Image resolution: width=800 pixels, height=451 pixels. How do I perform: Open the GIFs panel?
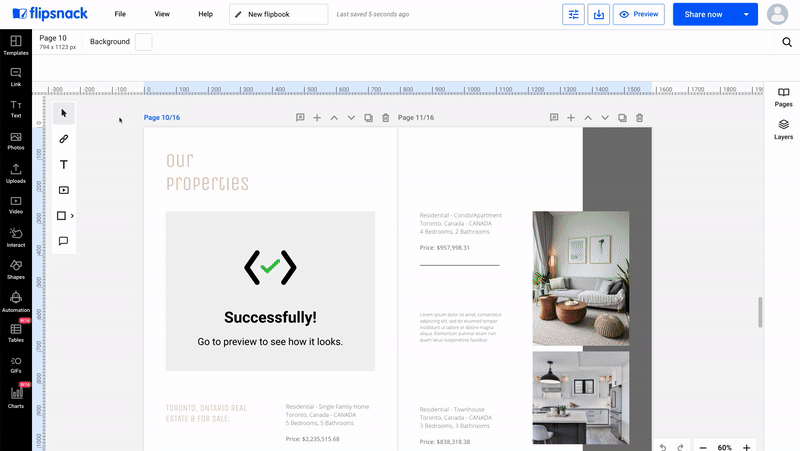point(16,365)
